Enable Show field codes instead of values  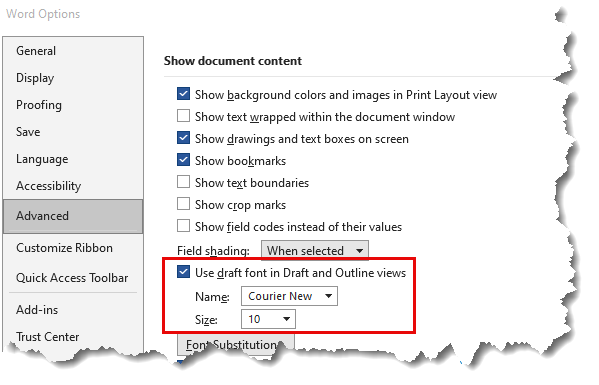point(183,226)
